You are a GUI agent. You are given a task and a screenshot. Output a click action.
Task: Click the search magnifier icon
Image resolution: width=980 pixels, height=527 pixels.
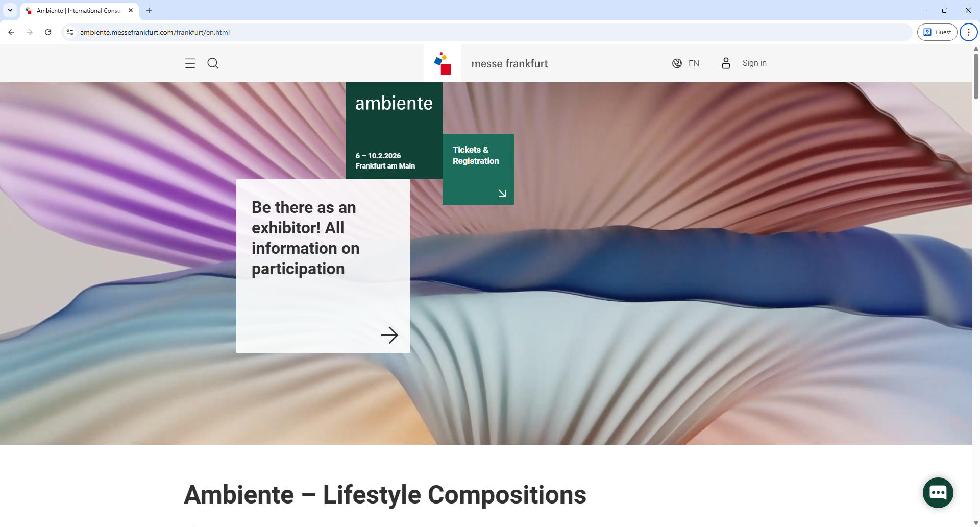213,63
